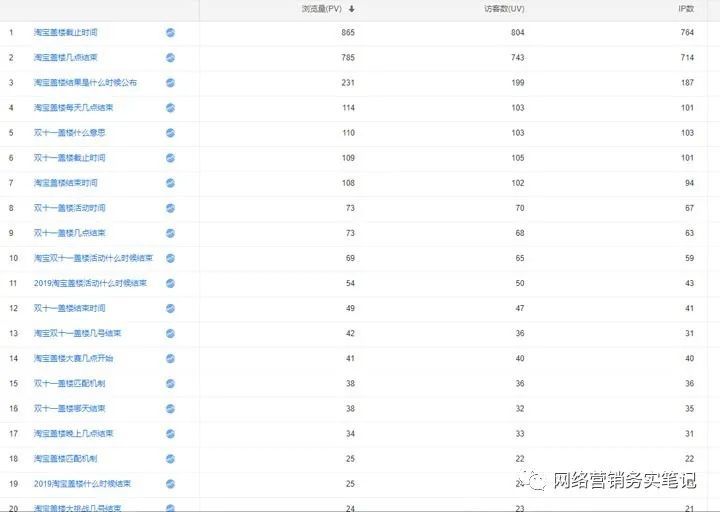Select the UV value 105 in row 6
Image resolution: width=720 pixels, height=512 pixels.
pos(518,158)
